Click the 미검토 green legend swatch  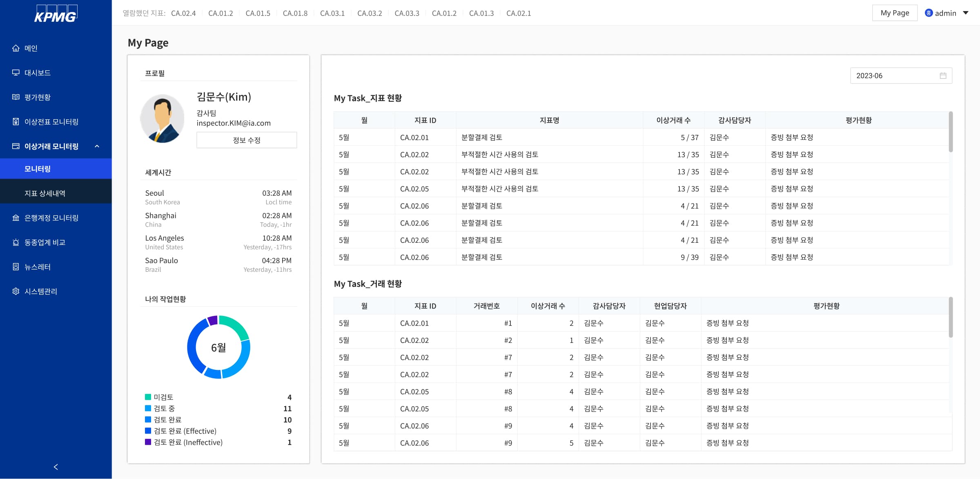(148, 397)
